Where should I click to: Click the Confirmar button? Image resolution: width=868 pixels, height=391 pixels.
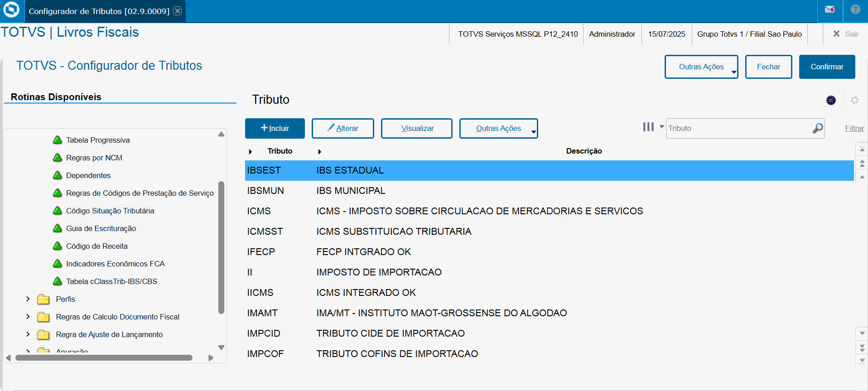click(827, 67)
